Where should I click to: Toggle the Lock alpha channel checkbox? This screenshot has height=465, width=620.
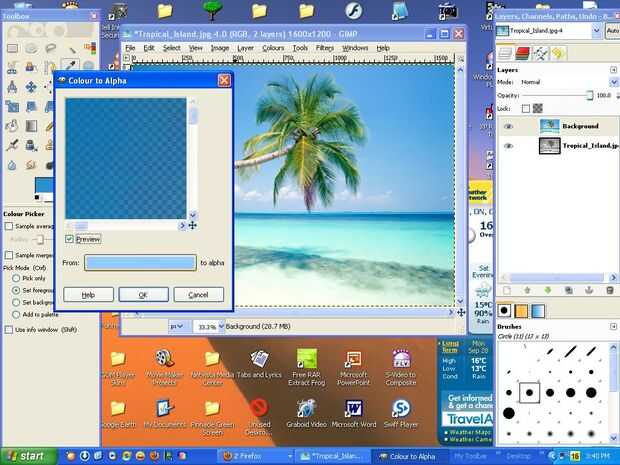pyautogui.click(x=525, y=108)
